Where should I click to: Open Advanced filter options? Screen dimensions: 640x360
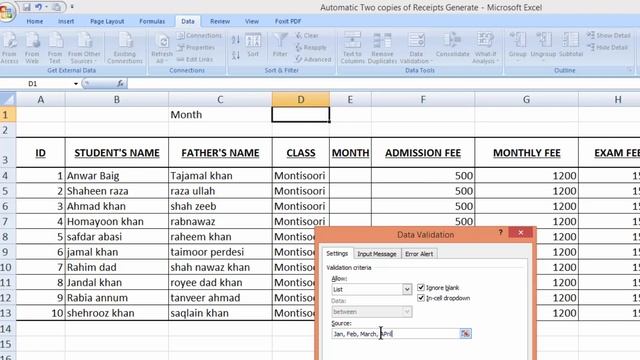pyautogui.click(x=313, y=59)
